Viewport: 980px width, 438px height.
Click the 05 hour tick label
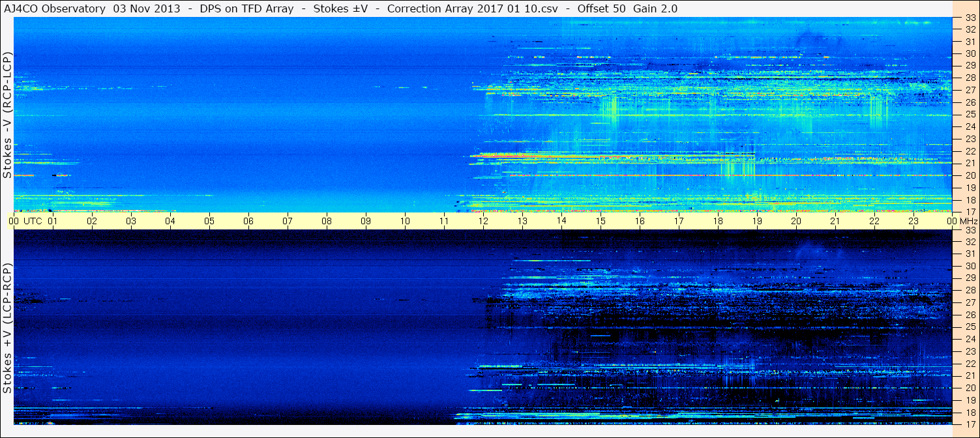[209, 221]
